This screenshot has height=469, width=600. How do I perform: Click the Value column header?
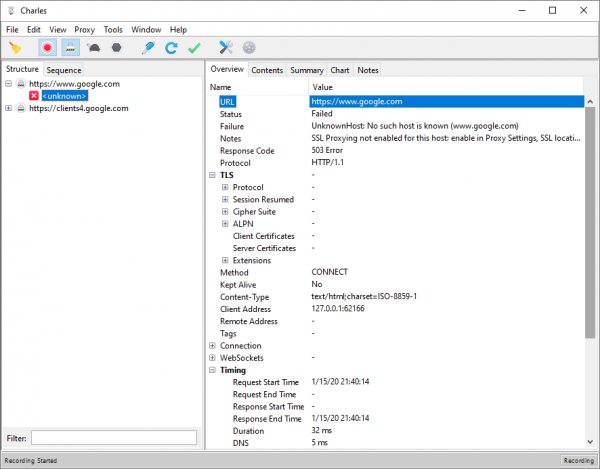(446, 87)
